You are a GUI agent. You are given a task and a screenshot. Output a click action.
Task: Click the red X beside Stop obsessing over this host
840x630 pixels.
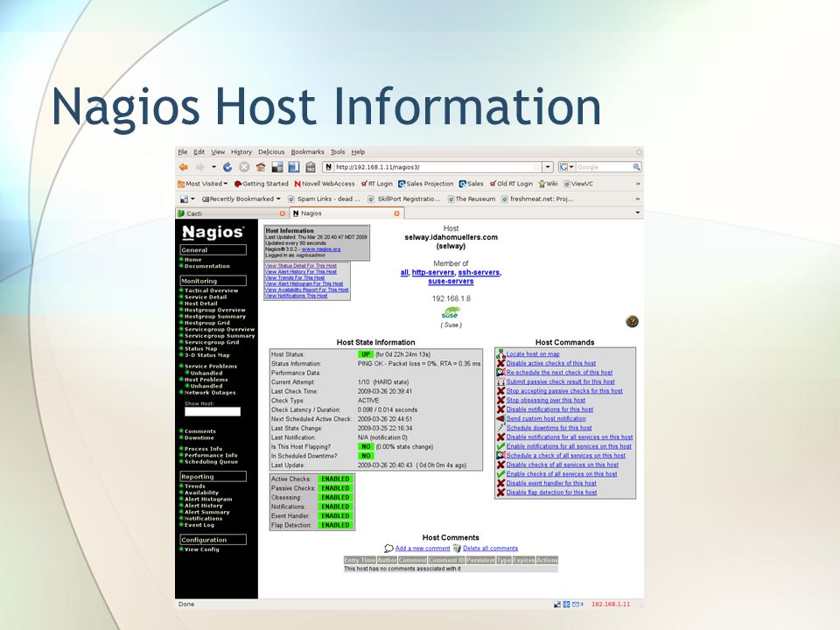500,400
